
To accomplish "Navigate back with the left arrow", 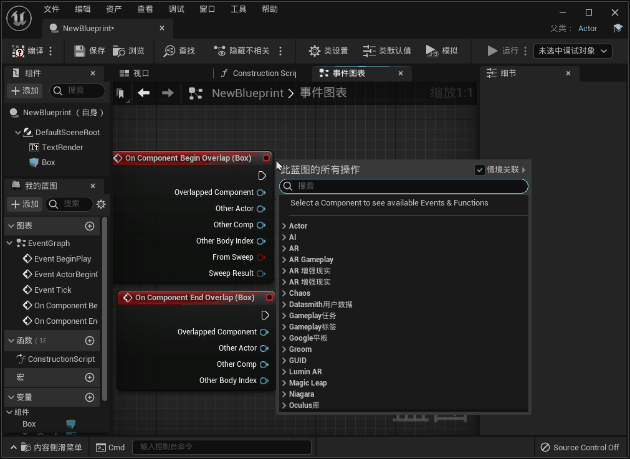I will (144, 93).
